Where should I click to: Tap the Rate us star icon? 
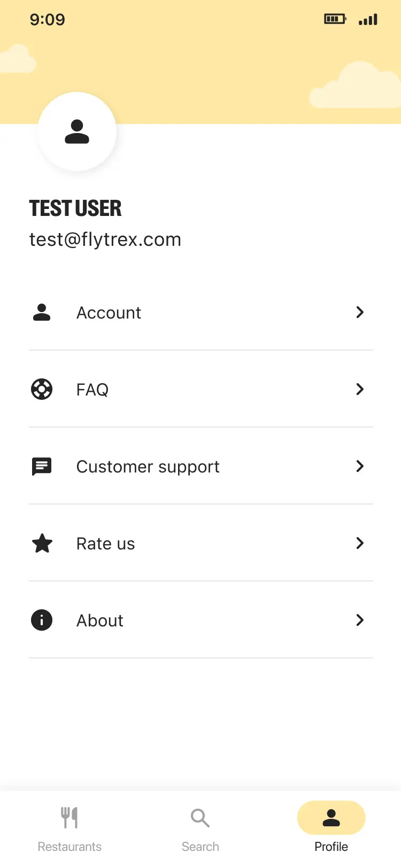tap(42, 544)
